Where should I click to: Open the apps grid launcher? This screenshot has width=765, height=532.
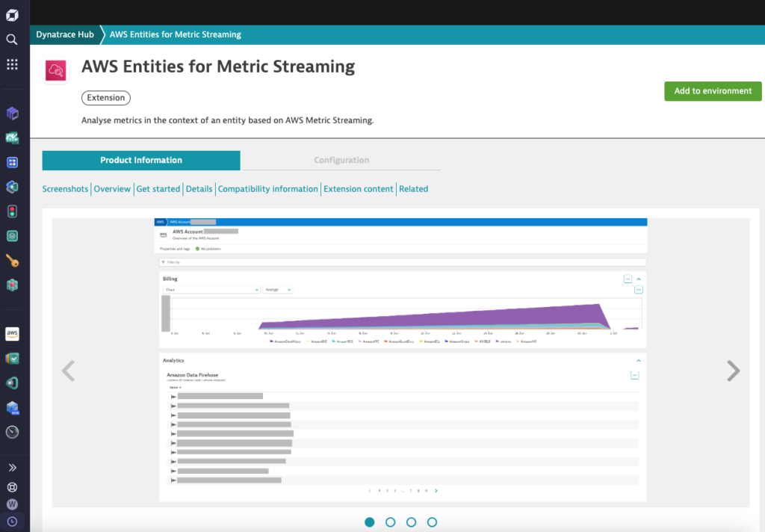(12, 64)
